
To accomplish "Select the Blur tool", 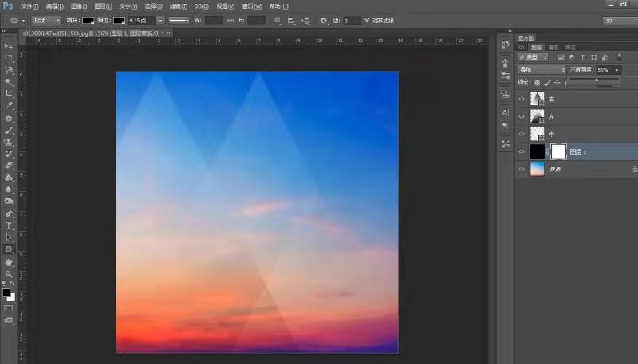I will pos(9,190).
